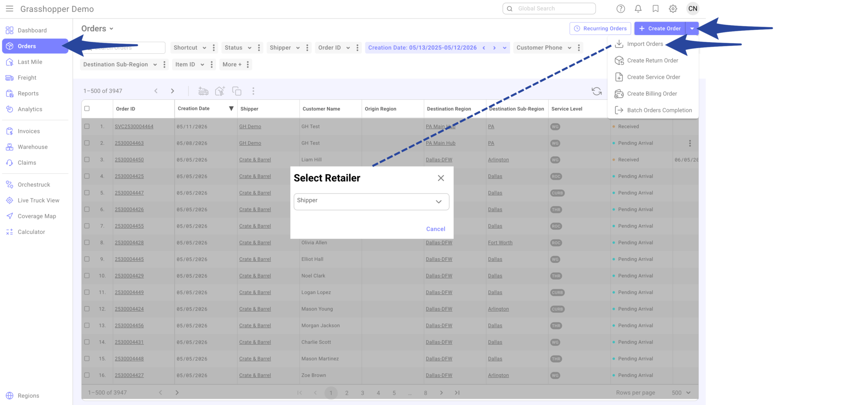Select checkbox for order 2530004463
Screen dimensions: 868x405
click(x=87, y=143)
